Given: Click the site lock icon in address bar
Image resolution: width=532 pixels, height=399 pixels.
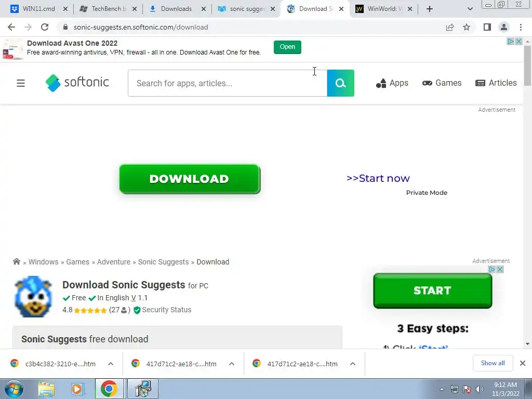Looking at the screenshot, I should pos(65,27).
